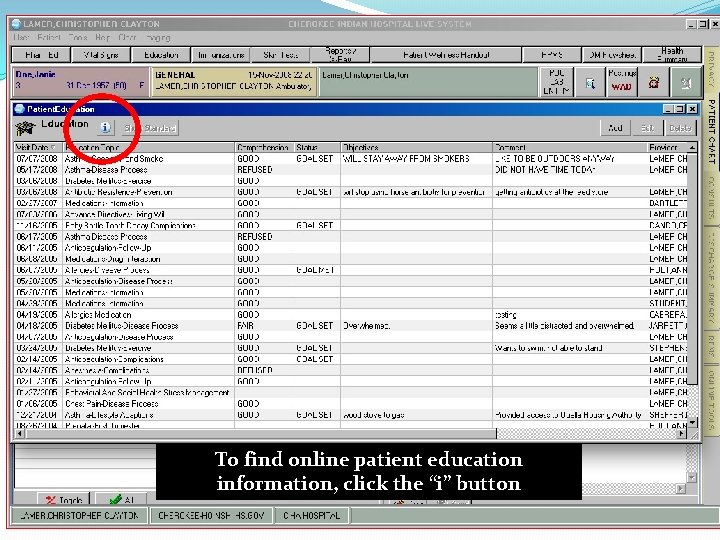Click the blue "i" information button
The width and height of the screenshot is (720, 540).
click(x=106, y=127)
